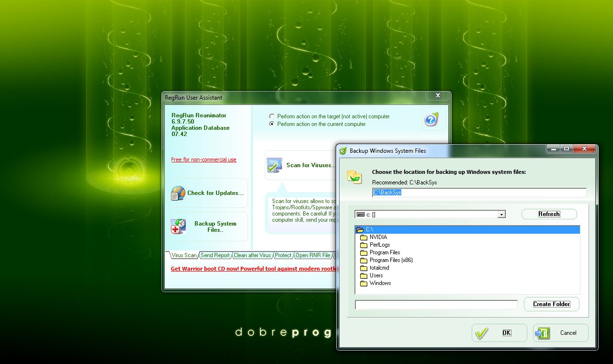Click the green checkmark icon on OK
The height and width of the screenshot is (364, 613).
pos(482,333)
